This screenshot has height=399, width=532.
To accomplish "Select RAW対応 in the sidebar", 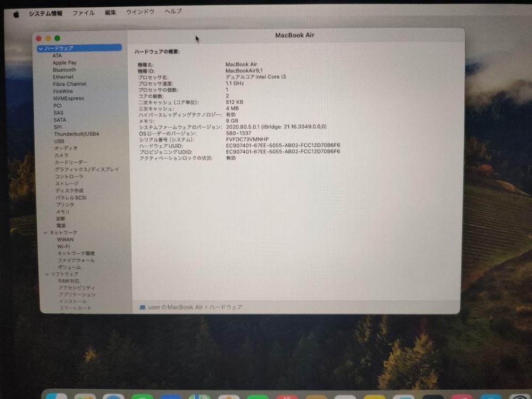I will coord(69,281).
